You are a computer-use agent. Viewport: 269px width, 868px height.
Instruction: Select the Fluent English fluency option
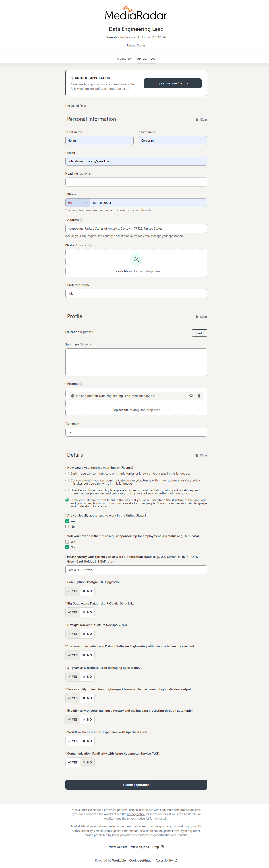[67, 490]
